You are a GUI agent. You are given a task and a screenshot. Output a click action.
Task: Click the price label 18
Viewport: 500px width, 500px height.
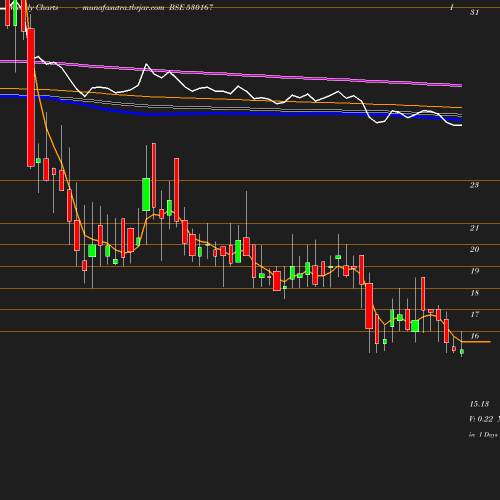[x=474, y=293]
